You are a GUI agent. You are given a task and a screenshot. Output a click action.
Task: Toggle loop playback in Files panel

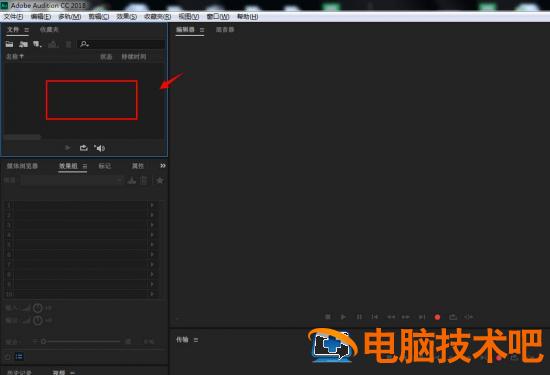click(83, 148)
